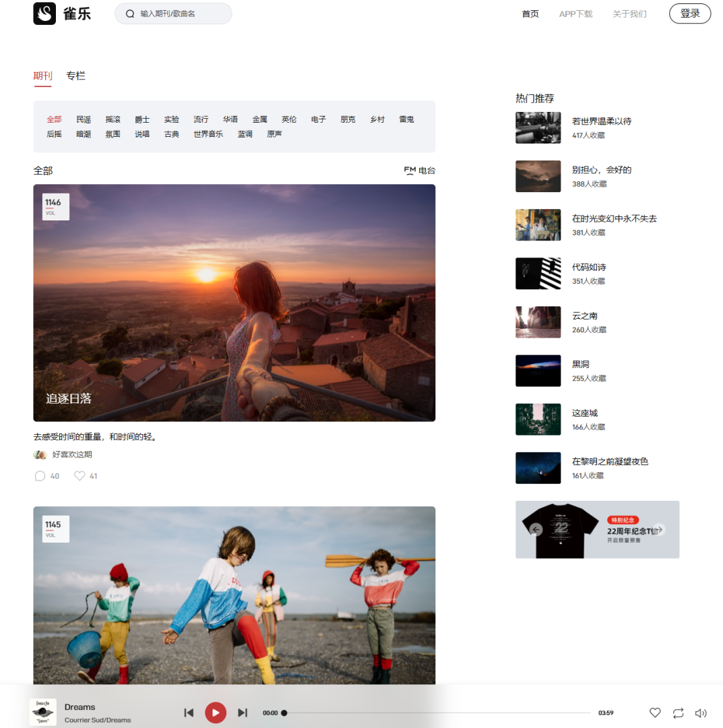Skip to next track in player bar

pyautogui.click(x=243, y=712)
